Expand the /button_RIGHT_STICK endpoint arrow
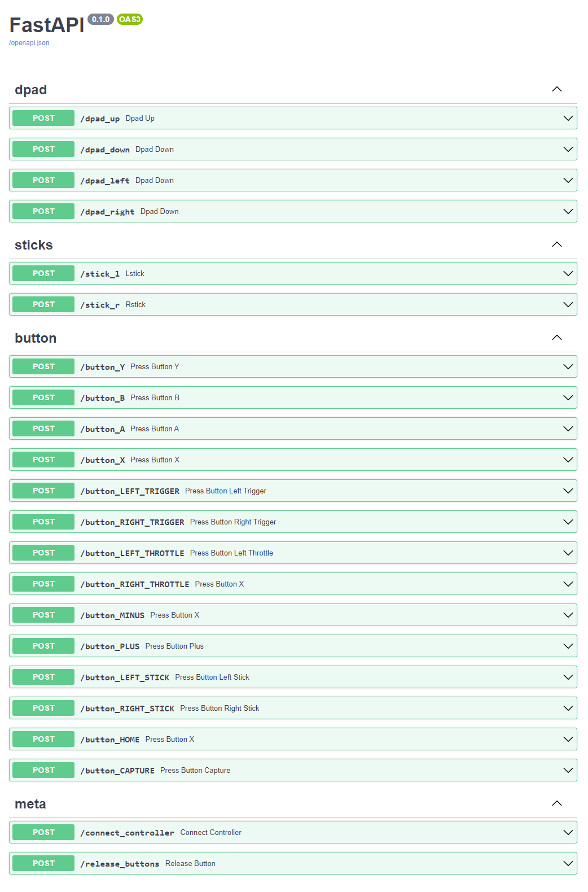This screenshot has height=892, width=588. tap(568, 708)
